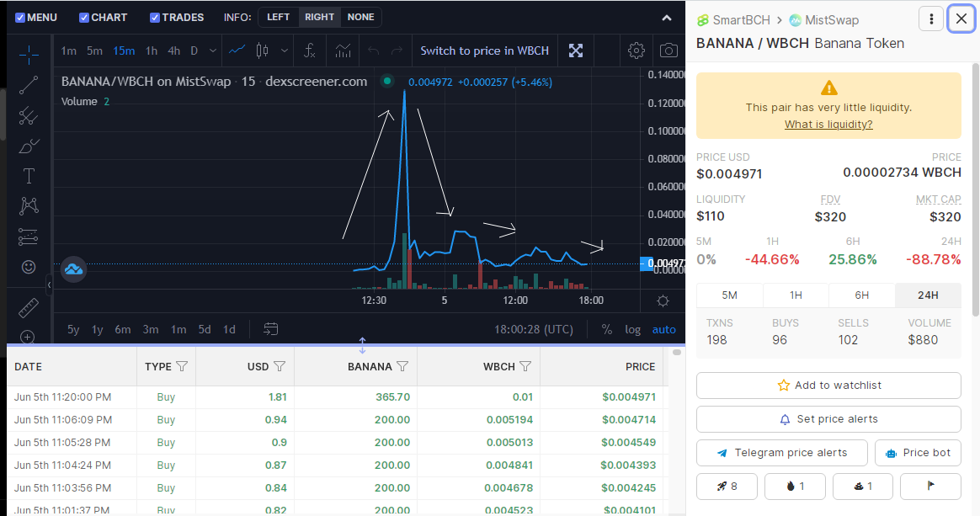Image resolution: width=980 pixels, height=516 pixels.
Task: Select the 1h chart interval
Action: tap(152, 51)
